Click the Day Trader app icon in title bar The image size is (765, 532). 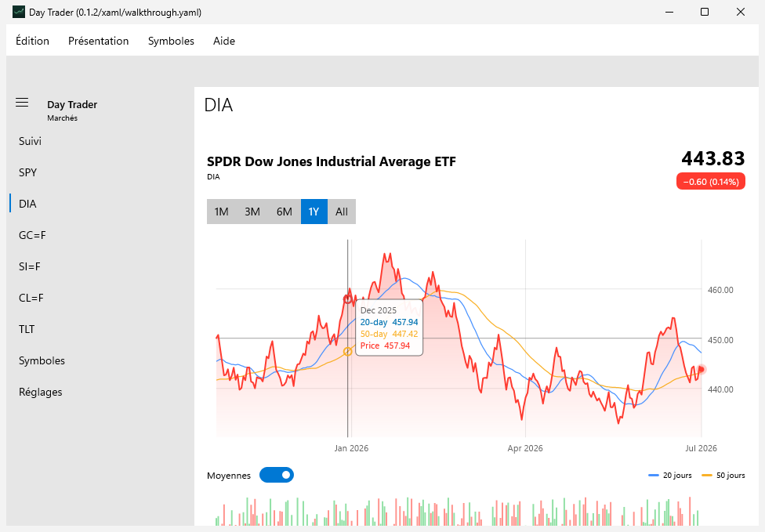point(19,13)
